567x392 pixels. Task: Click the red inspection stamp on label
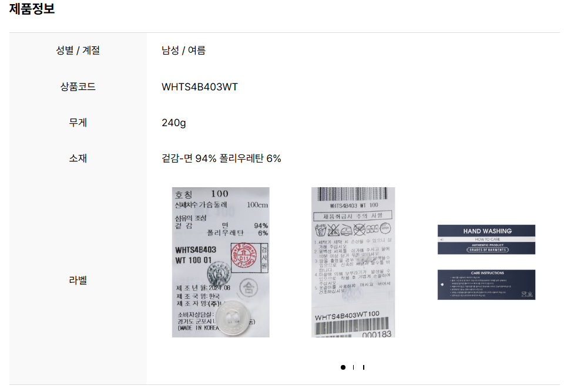[244, 255]
